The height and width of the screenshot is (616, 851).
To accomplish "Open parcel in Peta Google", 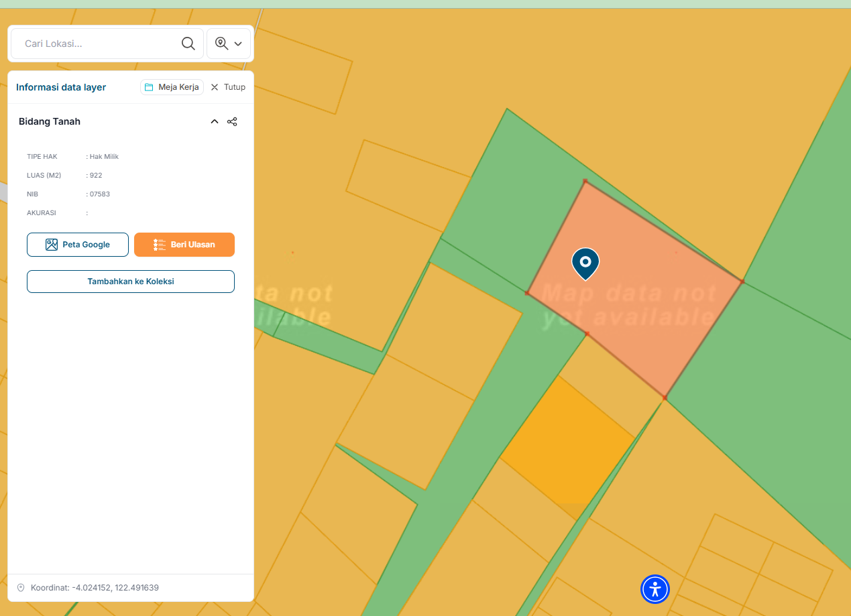I will click(78, 245).
